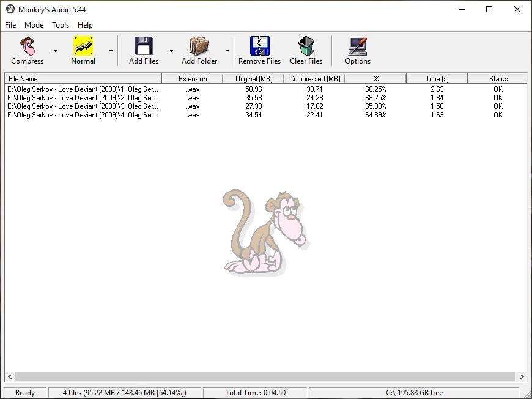Sort by Time (s) column header
532x399 pixels.
437,78
